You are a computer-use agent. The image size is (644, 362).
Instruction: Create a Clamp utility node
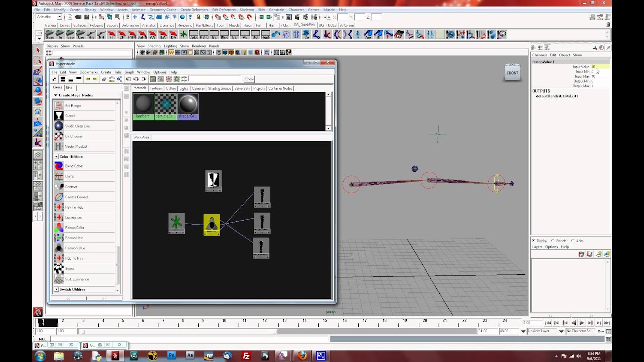(x=84, y=176)
